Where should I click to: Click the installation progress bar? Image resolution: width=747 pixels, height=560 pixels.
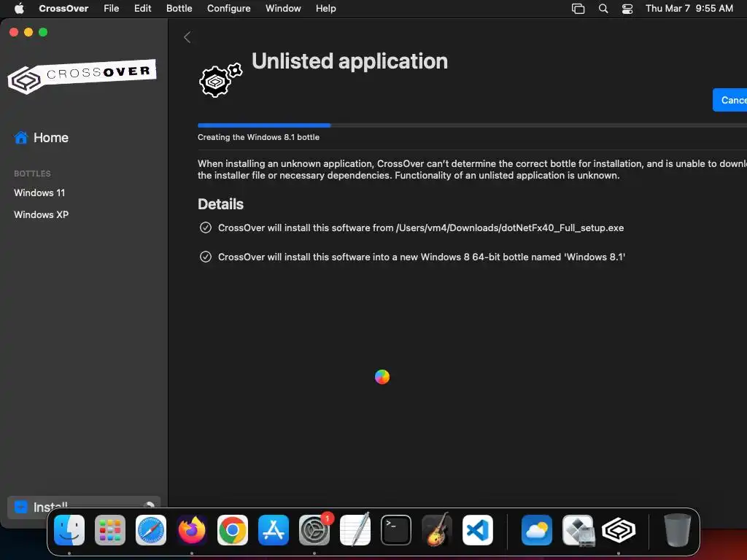472,125
